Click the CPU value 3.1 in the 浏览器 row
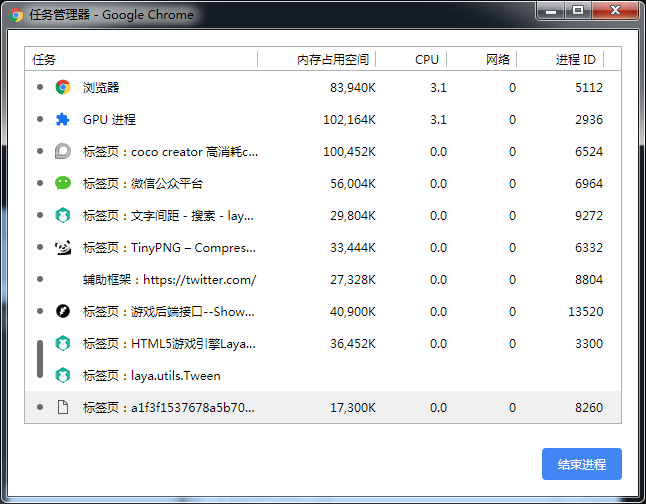The image size is (646, 504). pos(438,87)
